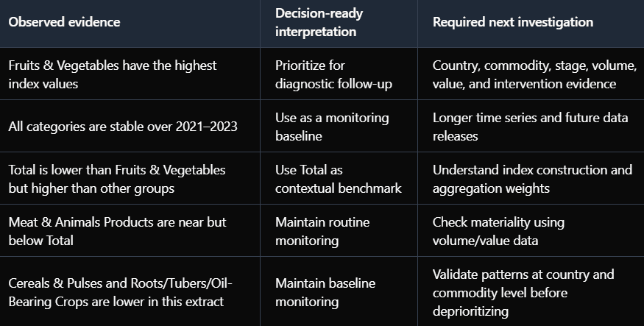Select 'Total is lower than Fruits & Vegetables' cell
This screenshot has width=644, height=326.
[x=130, y=178]
